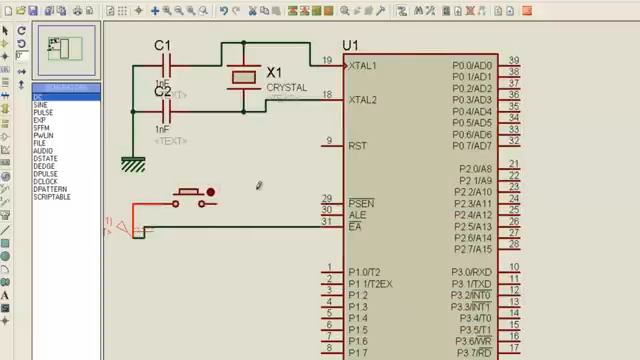Select the 2D Arc drawing tool
Image resolution: width=640 pixels, height=360 pixels.
click(5, 269)
